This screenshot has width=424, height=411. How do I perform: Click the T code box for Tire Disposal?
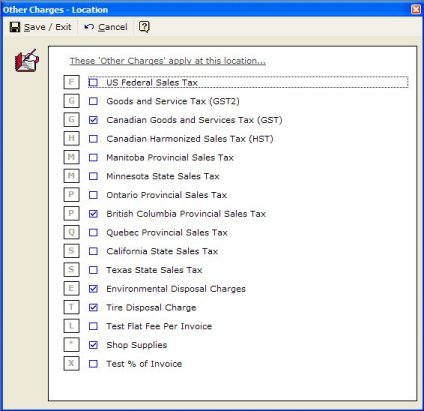click(71, 307)
